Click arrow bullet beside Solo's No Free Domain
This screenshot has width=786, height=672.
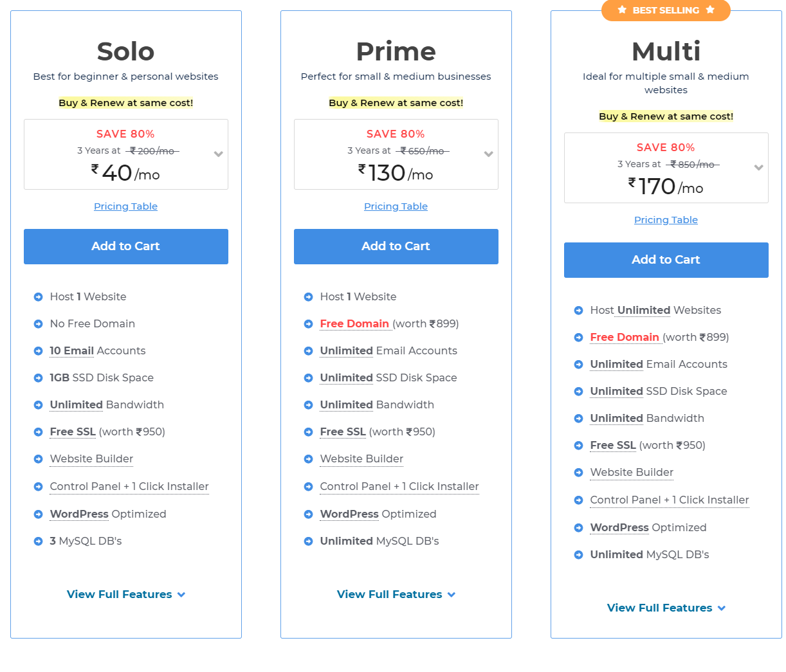[38, 324]
